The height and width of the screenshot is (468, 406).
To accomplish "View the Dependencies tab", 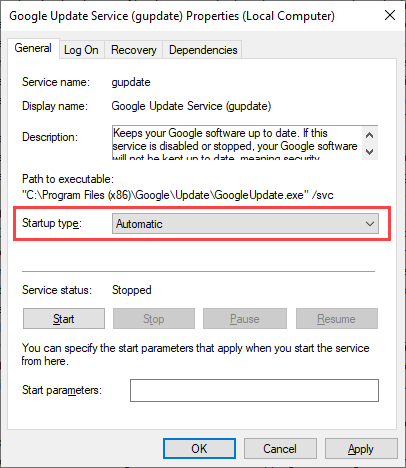I will [x=203, y=50].
